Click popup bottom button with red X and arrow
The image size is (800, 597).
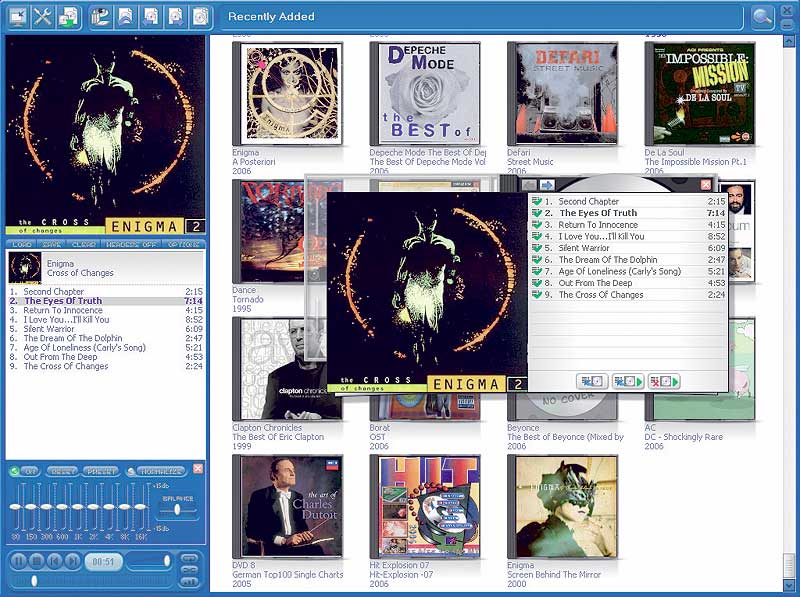pos(663,381)
